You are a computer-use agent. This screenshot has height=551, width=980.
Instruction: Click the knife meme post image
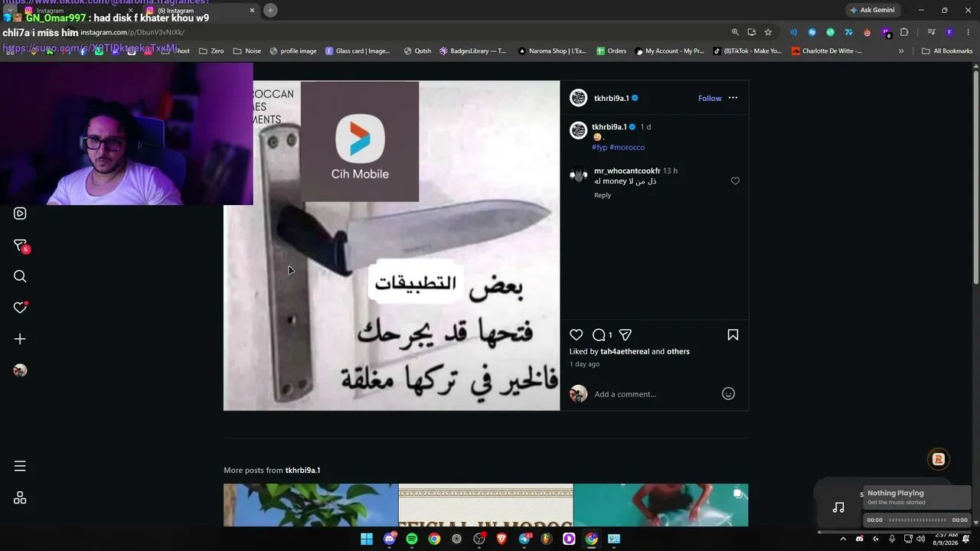tap(391, 246)
